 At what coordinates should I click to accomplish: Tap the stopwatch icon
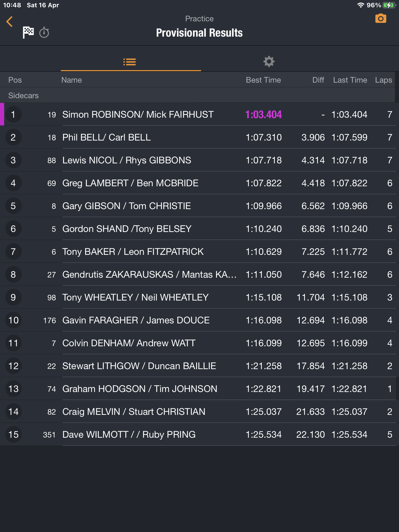click(x=44, y=33)
